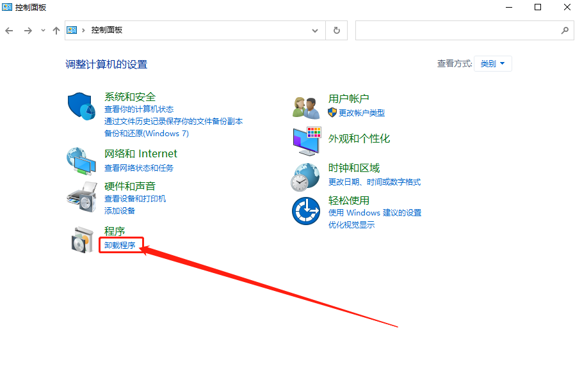Click the Ease of Access icon
This screenshot has width=582, height=392.
click(305, 211)
